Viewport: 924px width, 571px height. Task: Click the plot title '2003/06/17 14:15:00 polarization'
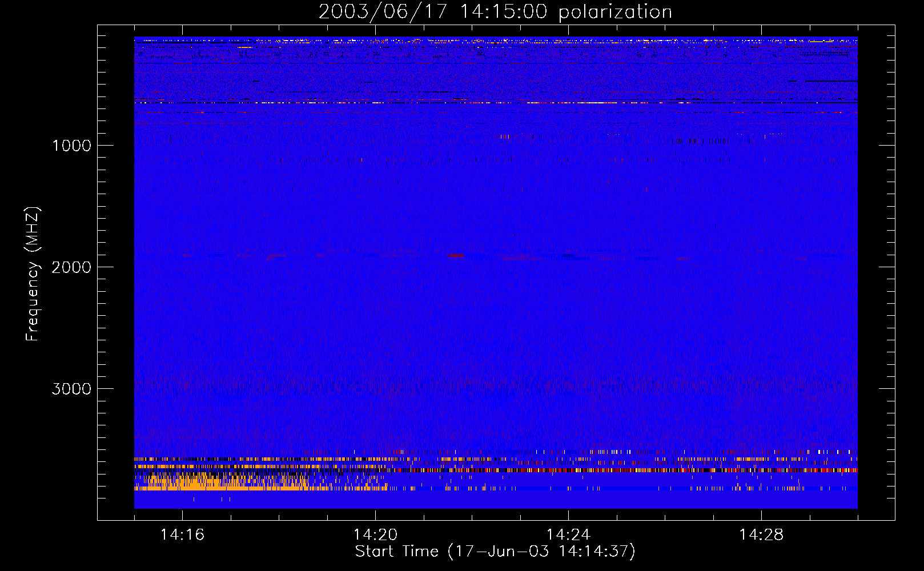pyautogui.click(x=495, y=11)
